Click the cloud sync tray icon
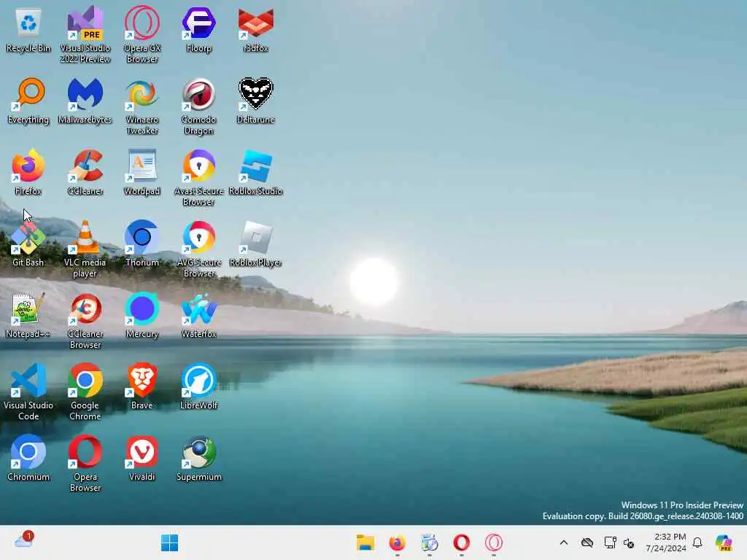The image size is (747, 560). pyautogui.click(x=587, y=542)
